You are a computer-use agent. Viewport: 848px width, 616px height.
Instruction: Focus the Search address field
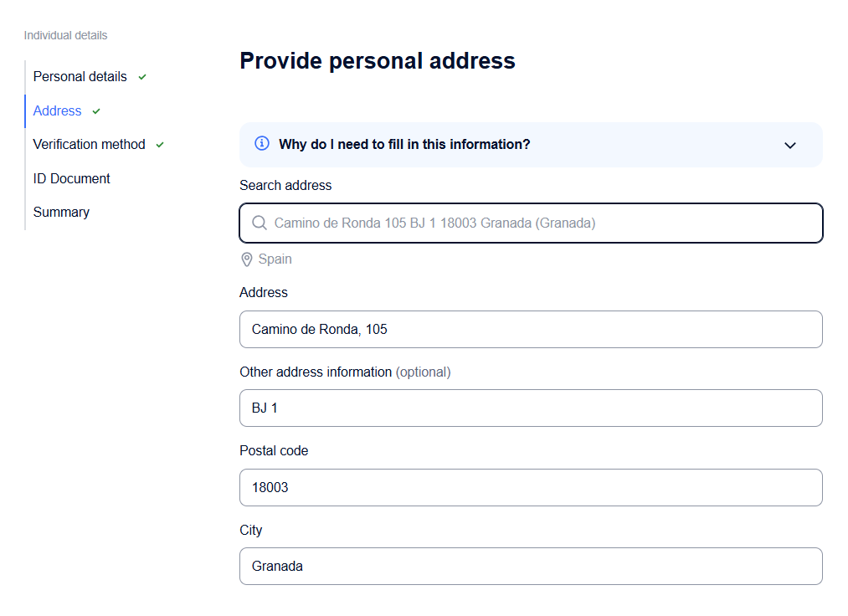[x=531, y=223]
